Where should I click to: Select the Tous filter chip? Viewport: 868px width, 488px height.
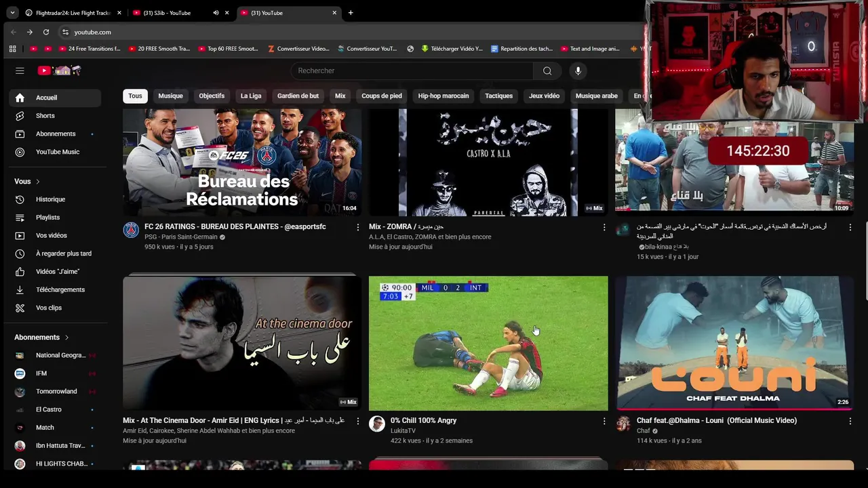click(136, 96)
